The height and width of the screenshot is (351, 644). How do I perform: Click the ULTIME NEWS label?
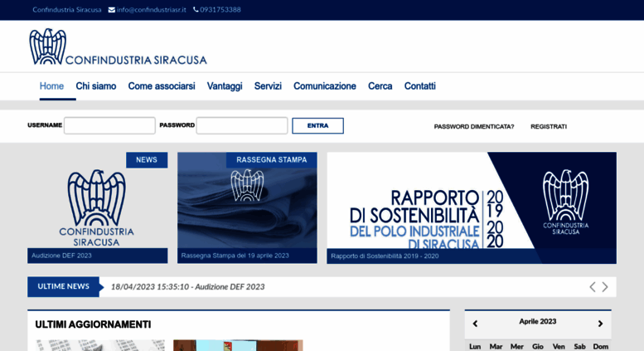click(x=63, y=286)
